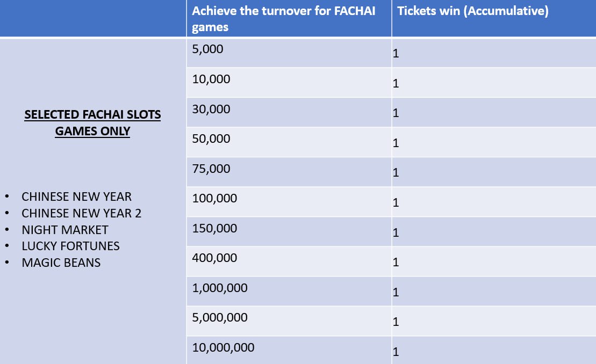The image size is (596, 364).
Task: Select the LUCKY FORTUNES list item
Action: pos(71,246)
